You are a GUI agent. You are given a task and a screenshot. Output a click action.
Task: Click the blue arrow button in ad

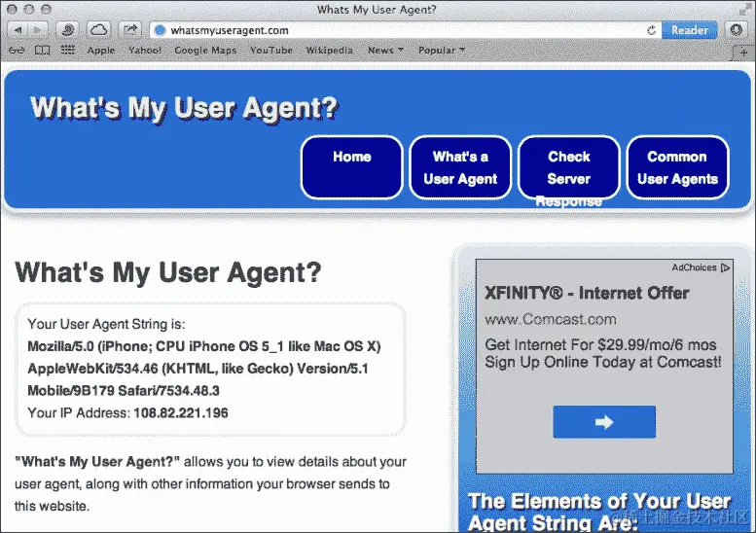(604, 422)
